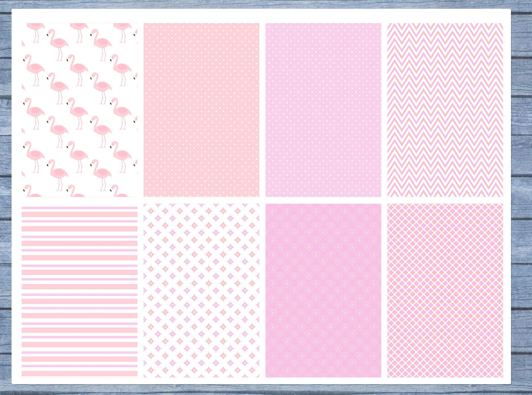Click the wooden strip above the white card
Image resolution: width=532 pixels, height=395 pixels.
pos(263,4)
